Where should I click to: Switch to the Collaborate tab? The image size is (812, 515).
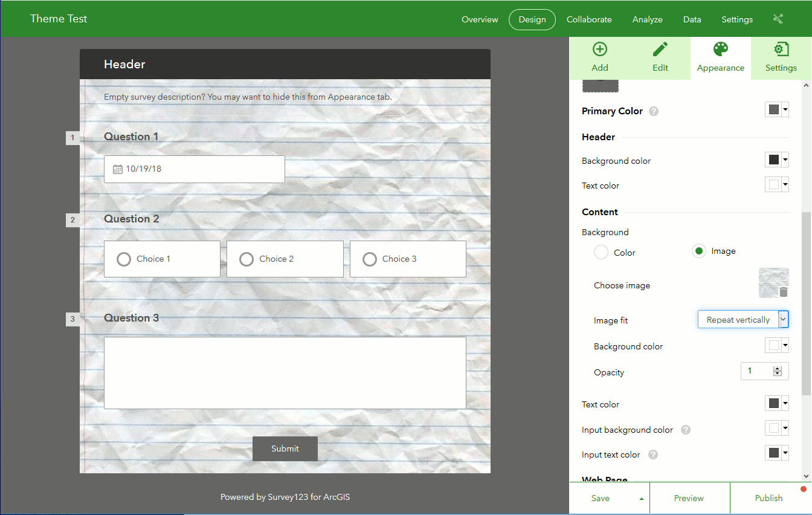pos(589,19)
